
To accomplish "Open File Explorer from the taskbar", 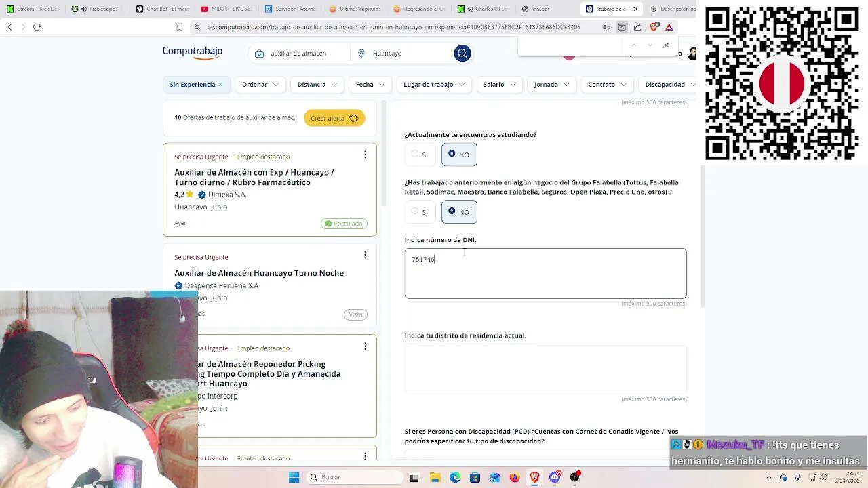I will point(435,477).
